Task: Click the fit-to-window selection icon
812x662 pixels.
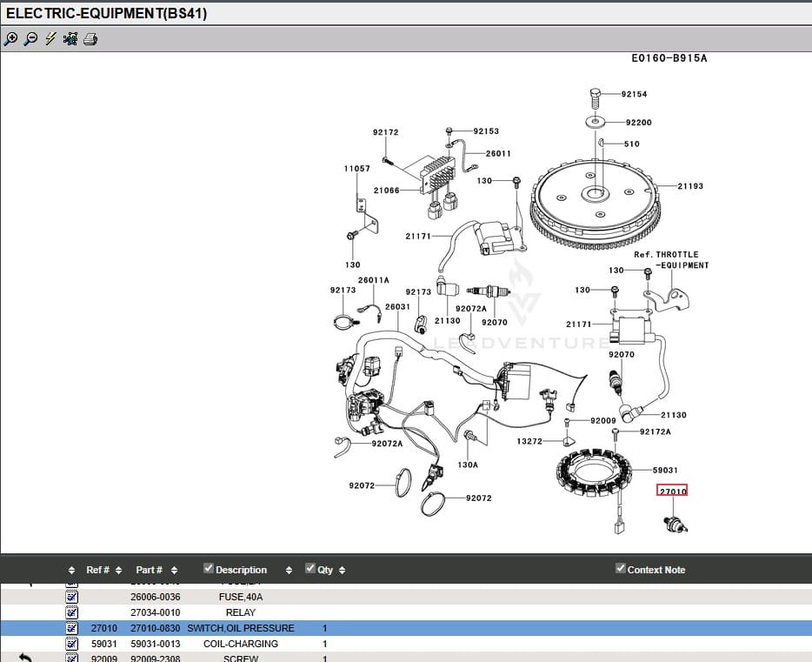Action: [x=70, y=39]
